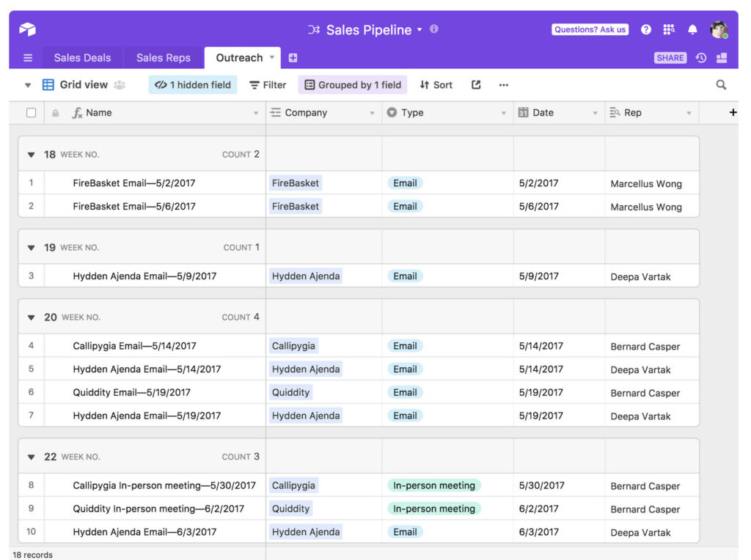Click the SHARE button
Image resolution: width=751 pixels, height=560 pixels.
coord(670,58)
